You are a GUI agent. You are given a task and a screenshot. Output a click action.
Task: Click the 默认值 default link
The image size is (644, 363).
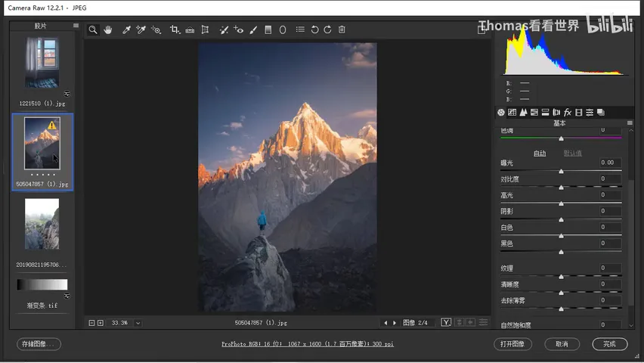(572, 154)
